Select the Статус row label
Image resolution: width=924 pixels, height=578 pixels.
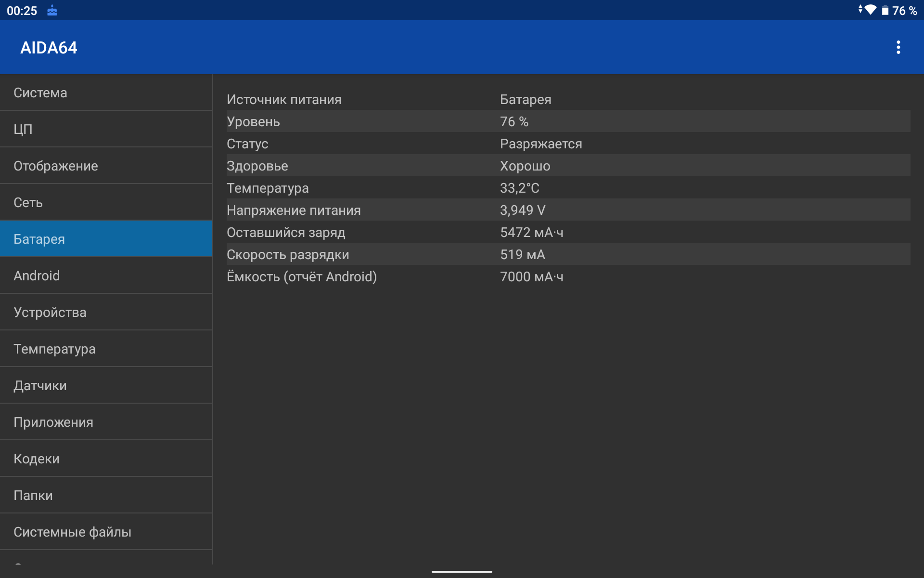[x=247, y=144]
